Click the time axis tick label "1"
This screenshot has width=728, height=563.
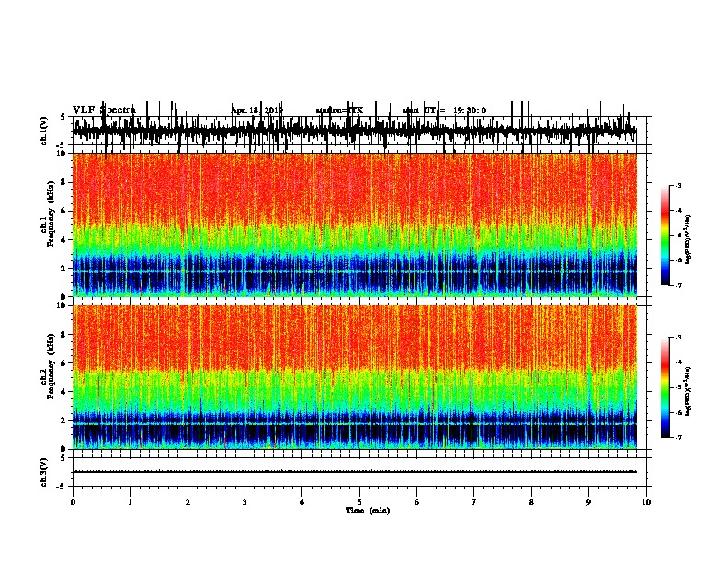(x=130, y=502)
